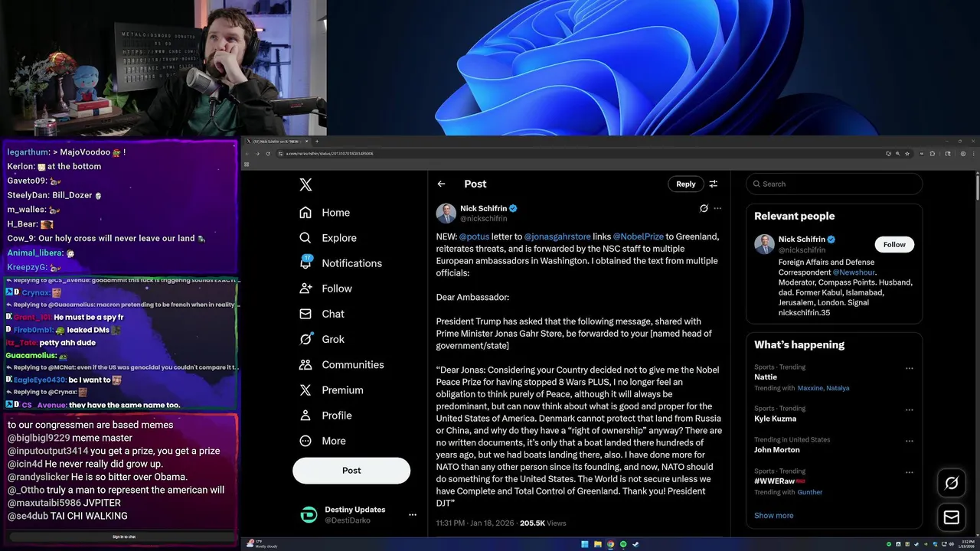Open Chrome from taskbar
This screenshot has width=980, height=551.
coord(610,544)
